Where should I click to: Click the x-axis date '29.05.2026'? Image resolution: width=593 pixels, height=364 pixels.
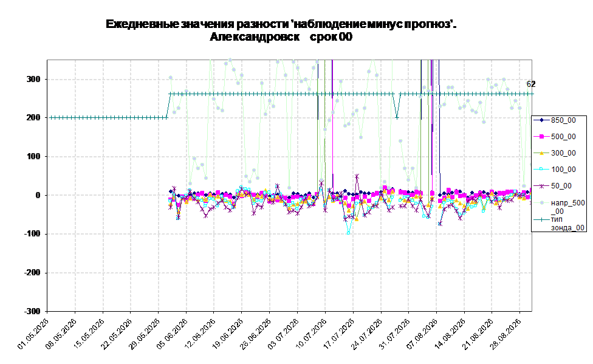coord(145,334)
